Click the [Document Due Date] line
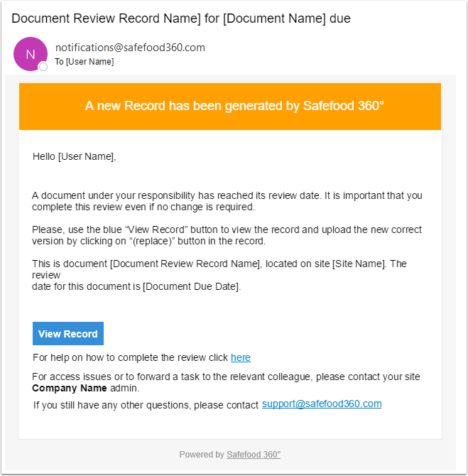Viewport: 468px width, 476px height. tap(136, 287)
